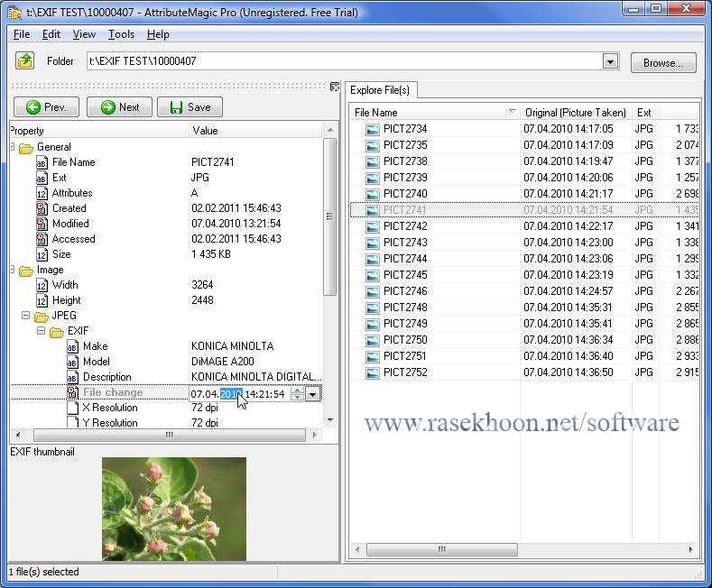Viewport: 712px width, 588px height.
Task: Click the Height property icon
Action: 42,301
